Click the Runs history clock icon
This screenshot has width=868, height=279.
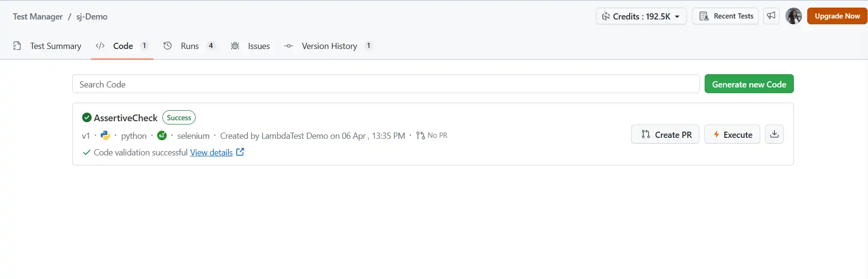coord(168,46)
